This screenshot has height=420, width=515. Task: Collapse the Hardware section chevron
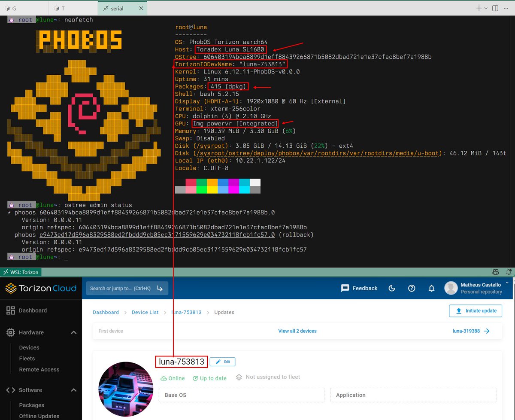click(x=74, y=332)
